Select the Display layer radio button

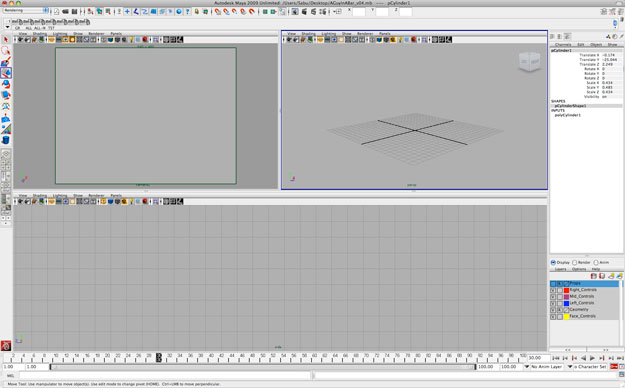[x=553, y=262]
